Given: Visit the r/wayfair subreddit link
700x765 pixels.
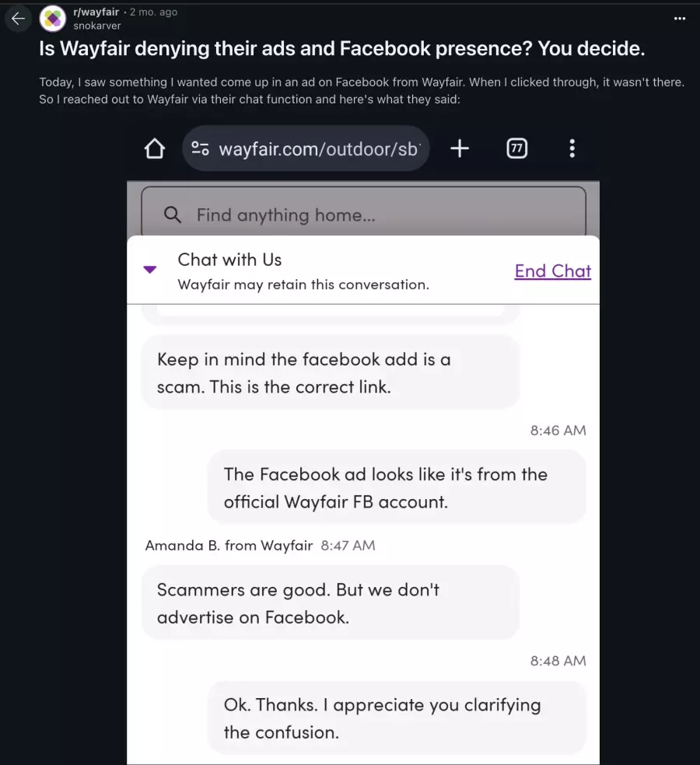Looking at the screenshot, I should coord(96,12).
